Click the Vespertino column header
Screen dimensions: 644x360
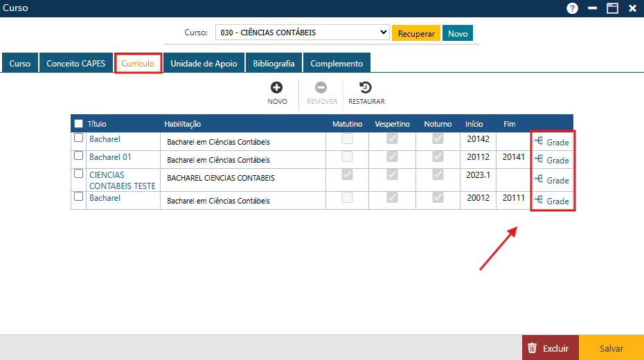(392, 124)
